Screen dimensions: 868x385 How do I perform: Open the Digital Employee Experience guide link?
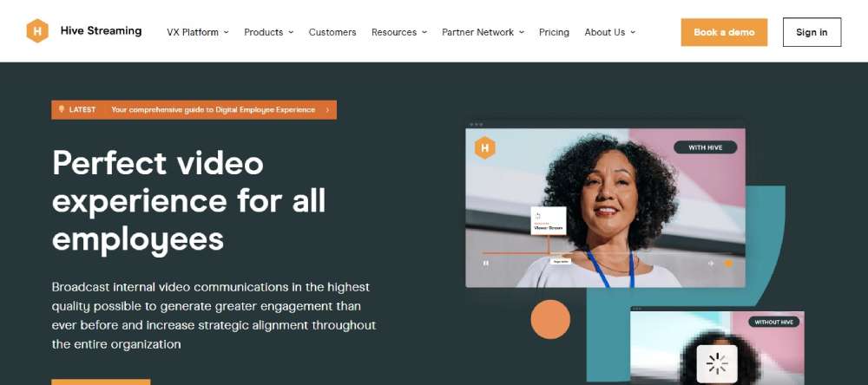[x=214, y=109]
